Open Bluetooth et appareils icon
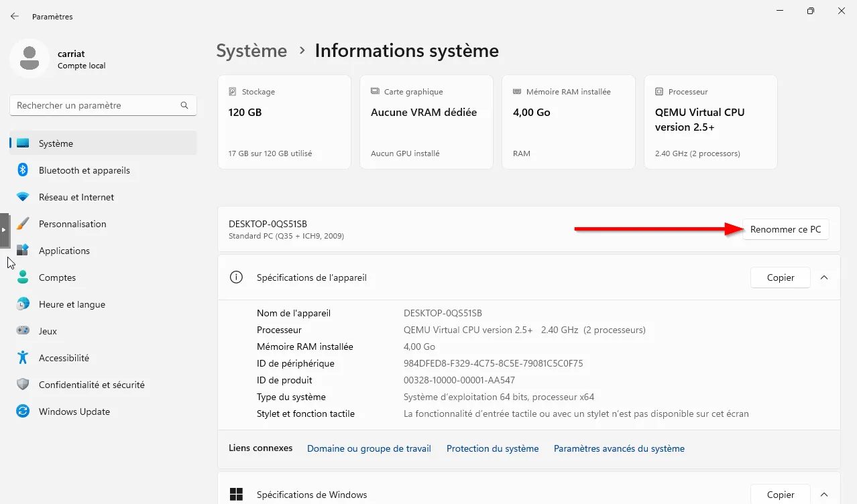 click(23, 170)
